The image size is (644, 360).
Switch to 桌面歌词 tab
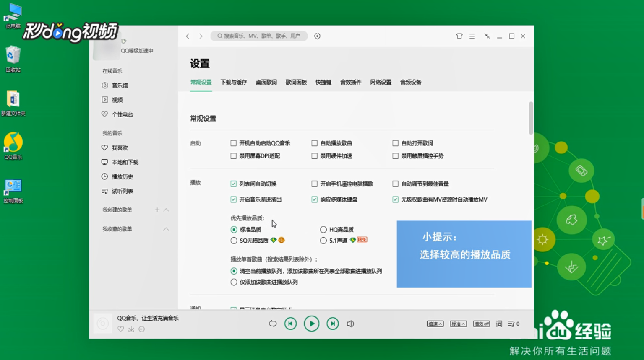click(266, 83)
